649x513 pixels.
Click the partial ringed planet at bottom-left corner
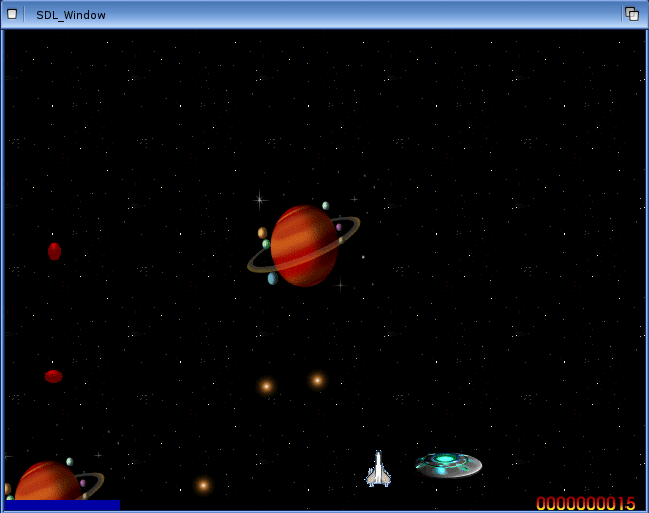click(45, 482)
